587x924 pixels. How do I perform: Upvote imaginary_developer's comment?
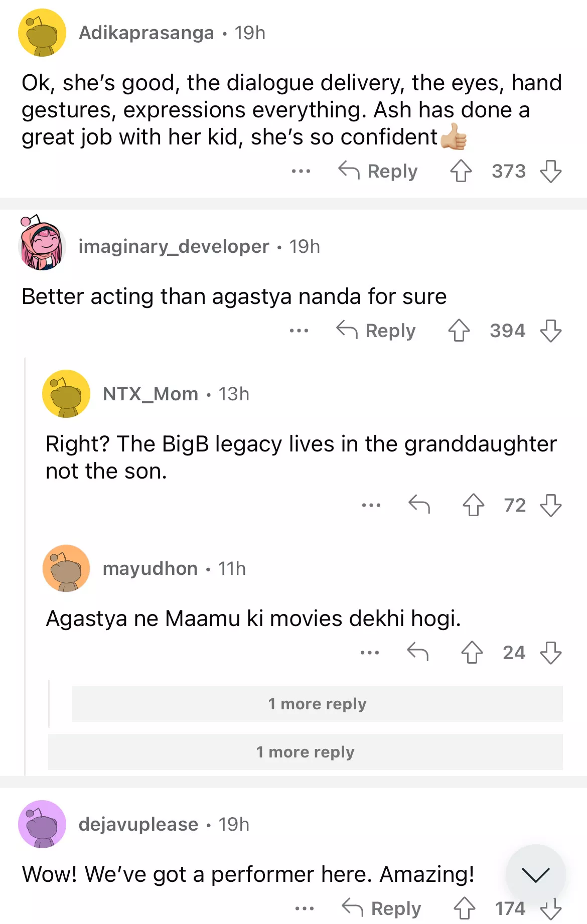coord(459,331)
